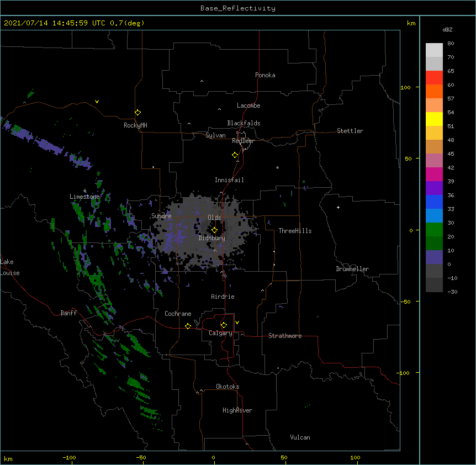476x465 pixels.
Task: Select the light gray 70-80 dBZ legend swatch
Action: 434,50
